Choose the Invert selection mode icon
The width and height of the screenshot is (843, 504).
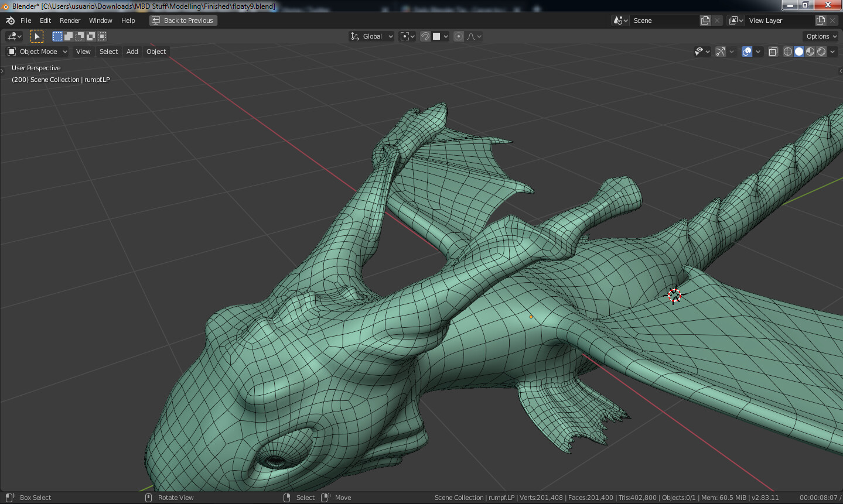pos(91,36)
